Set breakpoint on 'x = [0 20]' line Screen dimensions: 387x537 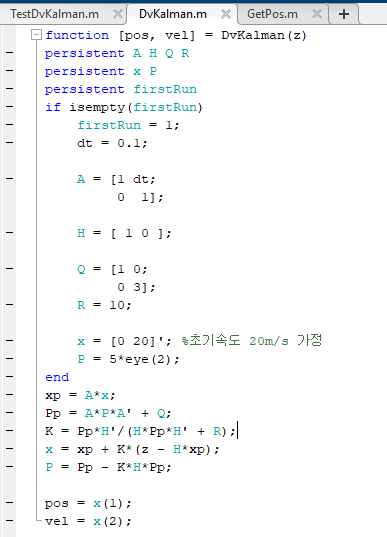(x=10, y=341)
